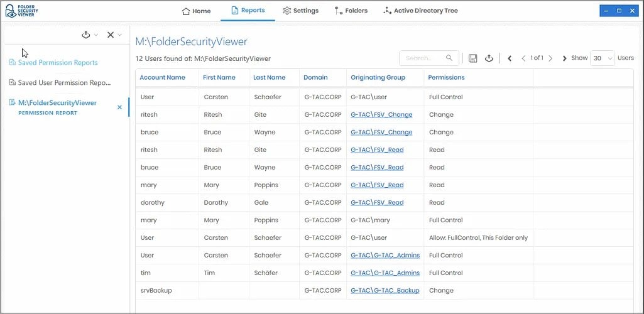Image resolution: width=644 pixels, height=314 pixels.
Task: Go to the next page chevron
Action: (550, 58)
